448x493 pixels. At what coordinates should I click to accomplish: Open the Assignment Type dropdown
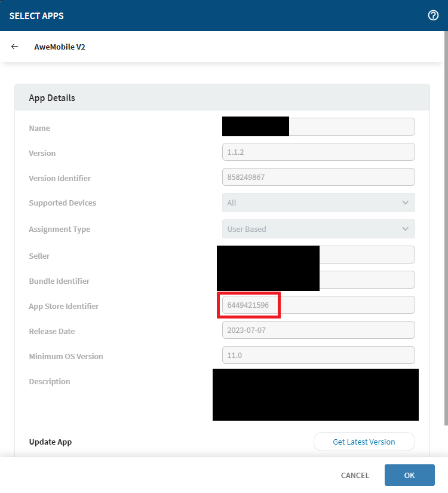point(318,229)
